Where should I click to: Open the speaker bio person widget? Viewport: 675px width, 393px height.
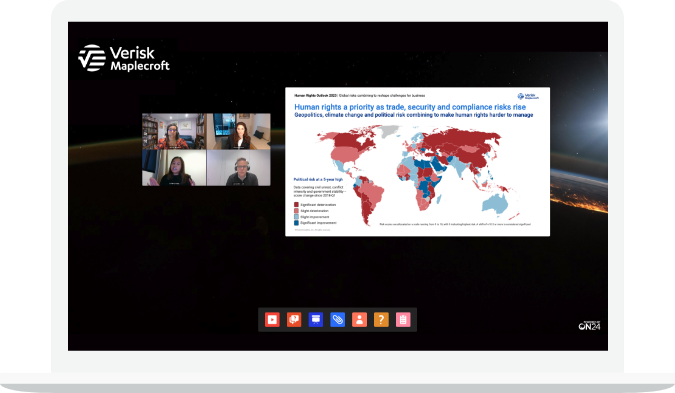[x=359, y=320]
